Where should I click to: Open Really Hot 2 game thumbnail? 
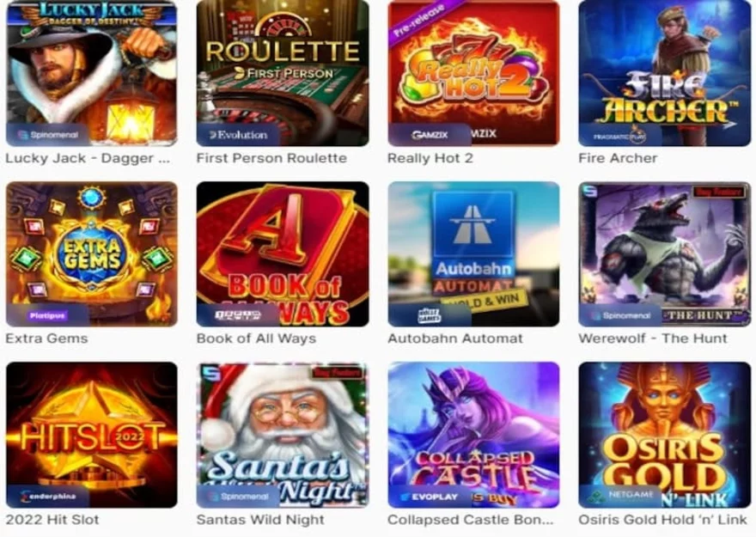pos(473,72)
